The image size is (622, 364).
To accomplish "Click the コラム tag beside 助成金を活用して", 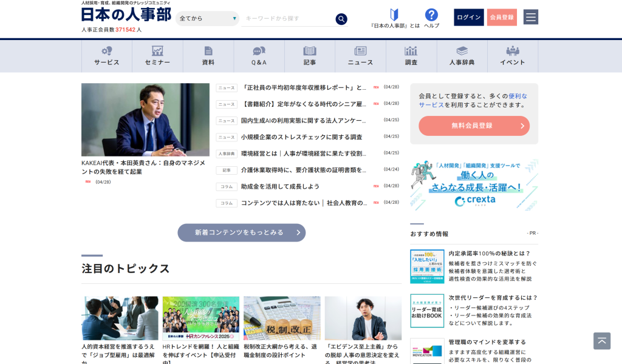I will point(227,187).
